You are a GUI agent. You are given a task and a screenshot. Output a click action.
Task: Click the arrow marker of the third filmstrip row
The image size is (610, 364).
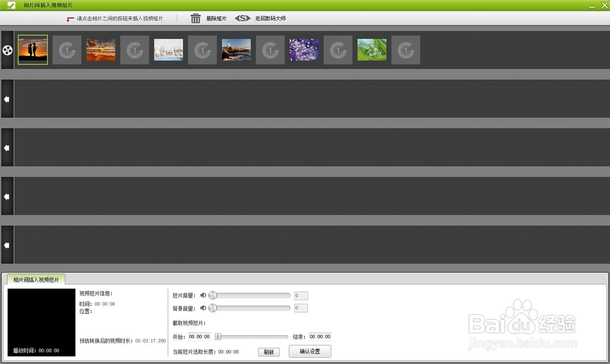click(x=7, y=148)
